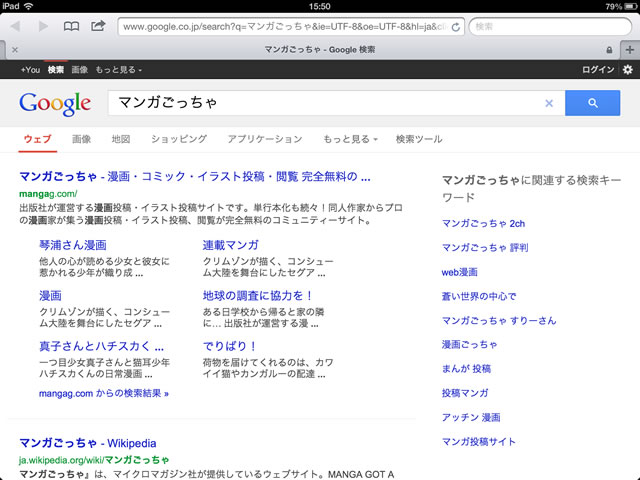Viewport: 640px width, 480px height.
Task: Open a new tab with plus button
Action: pyautogui.click(x=630, y=50)
